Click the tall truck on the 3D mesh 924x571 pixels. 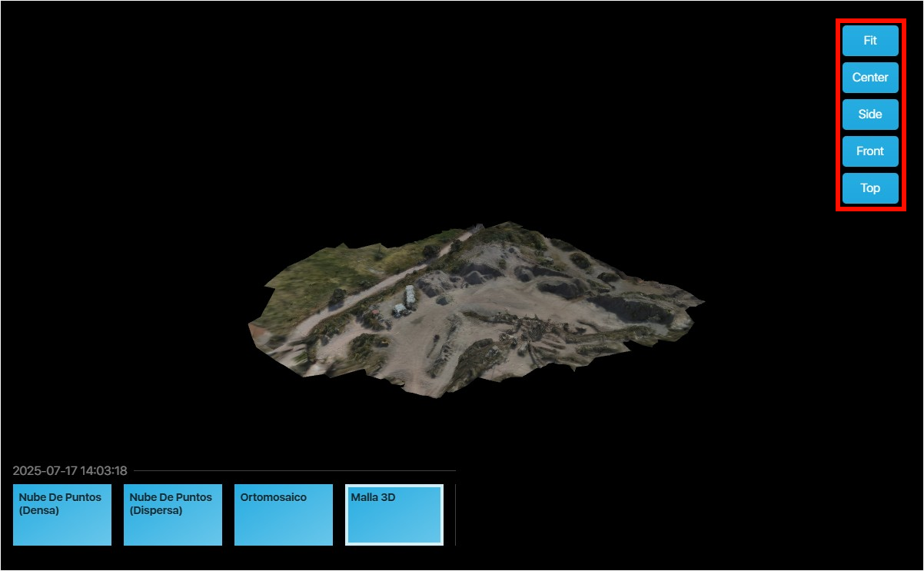(x=410, y=296)
